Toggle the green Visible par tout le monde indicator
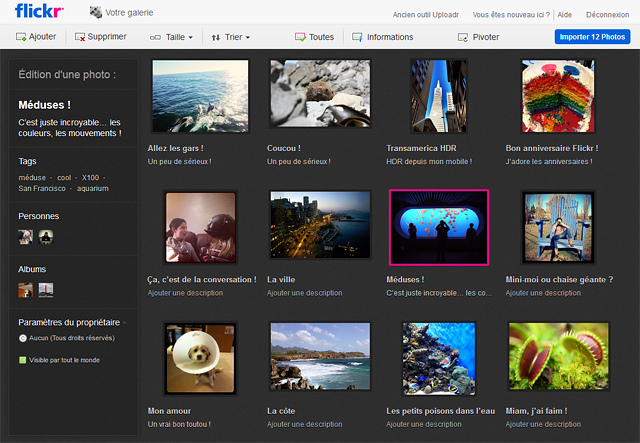Image resolution: width=640 pixels, height=443 pixels. [23, 360]
